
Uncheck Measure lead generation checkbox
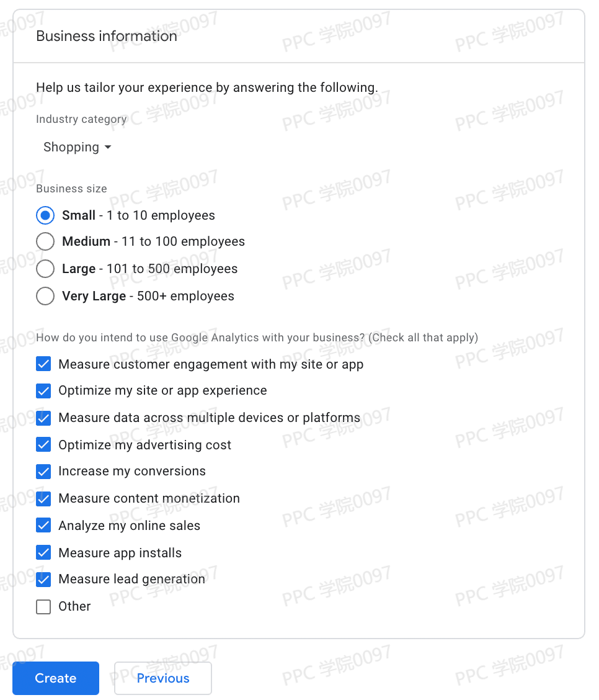pos(43,579)
